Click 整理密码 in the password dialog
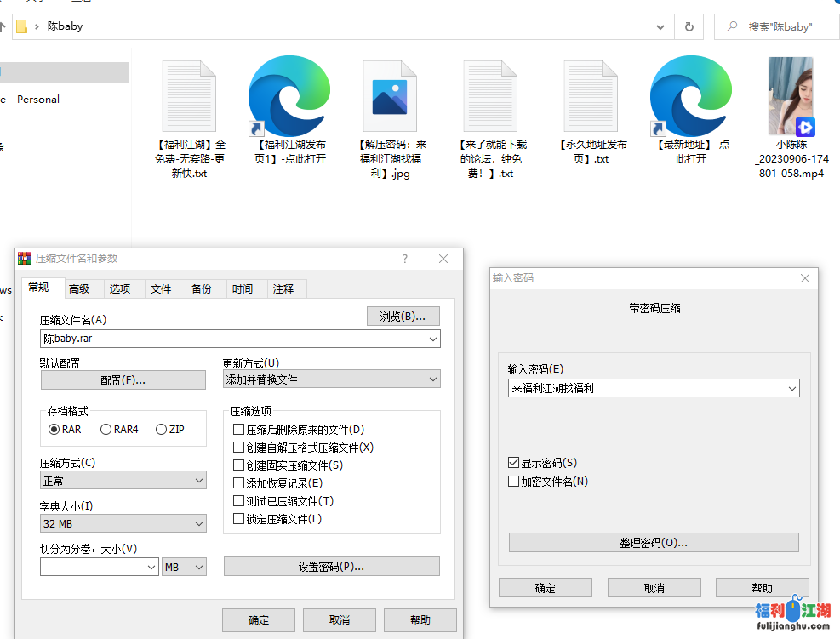This screenshot has width=840, height=639. tap(654, 543)
